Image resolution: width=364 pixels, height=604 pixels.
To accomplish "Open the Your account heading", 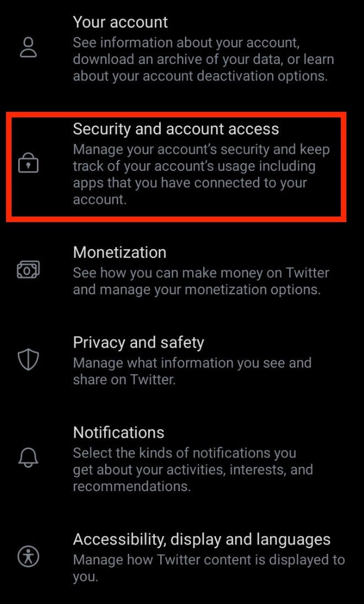I will coord(120,22).
